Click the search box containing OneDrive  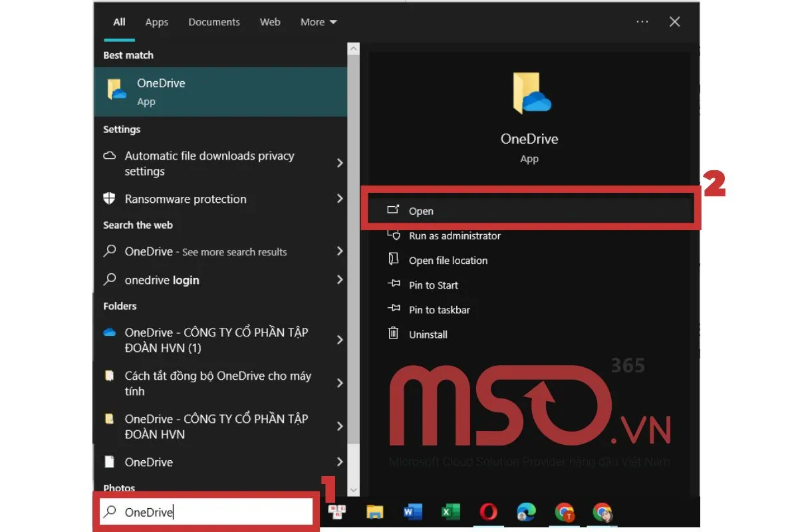206,511
